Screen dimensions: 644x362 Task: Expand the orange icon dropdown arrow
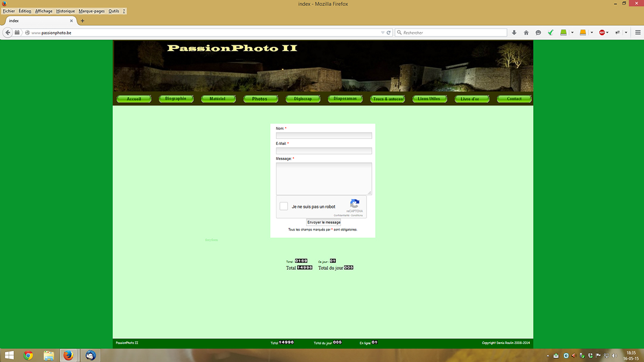591,33
